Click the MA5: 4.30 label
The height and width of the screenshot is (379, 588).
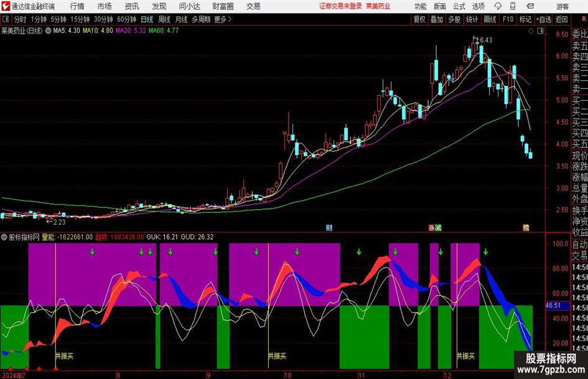(x=67, y=30)
